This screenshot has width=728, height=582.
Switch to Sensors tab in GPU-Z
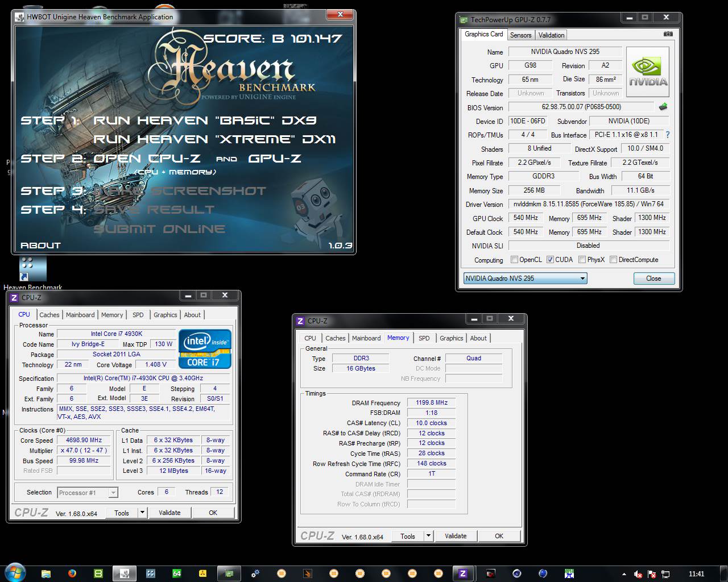(520, 35)
